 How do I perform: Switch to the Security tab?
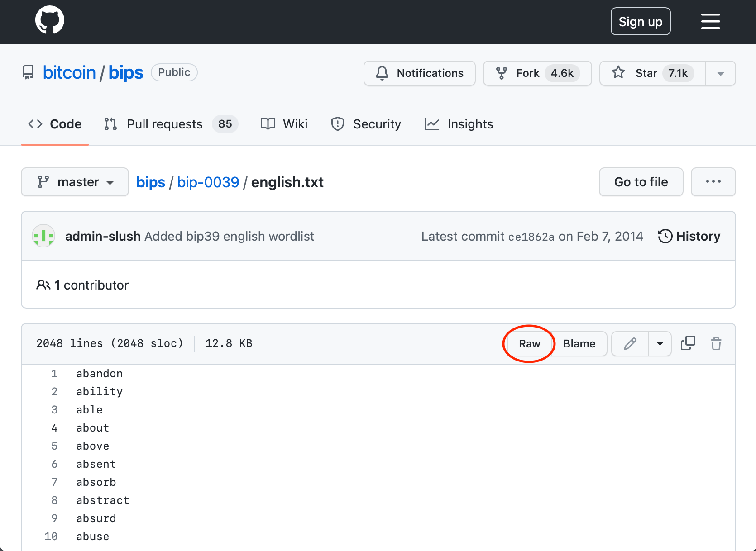tap(366, 124)
